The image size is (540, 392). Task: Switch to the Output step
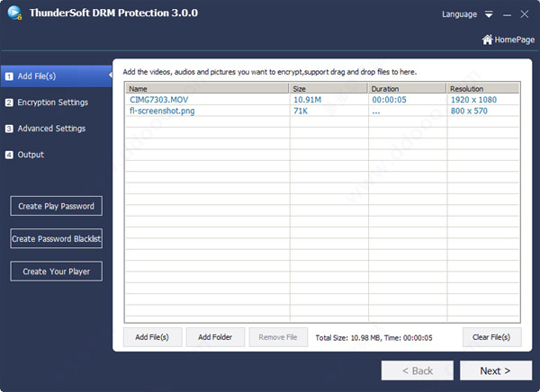[31, 155]
